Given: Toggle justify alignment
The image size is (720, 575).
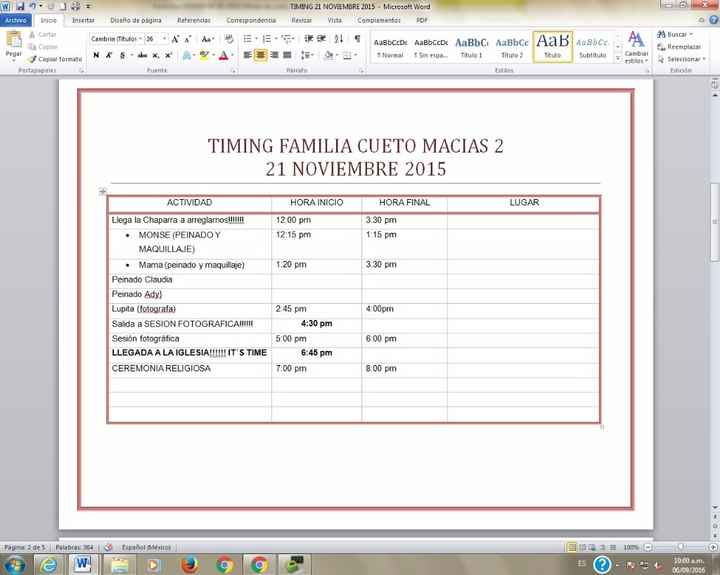Looking at the screenshot, I should [x=287, y=55].
